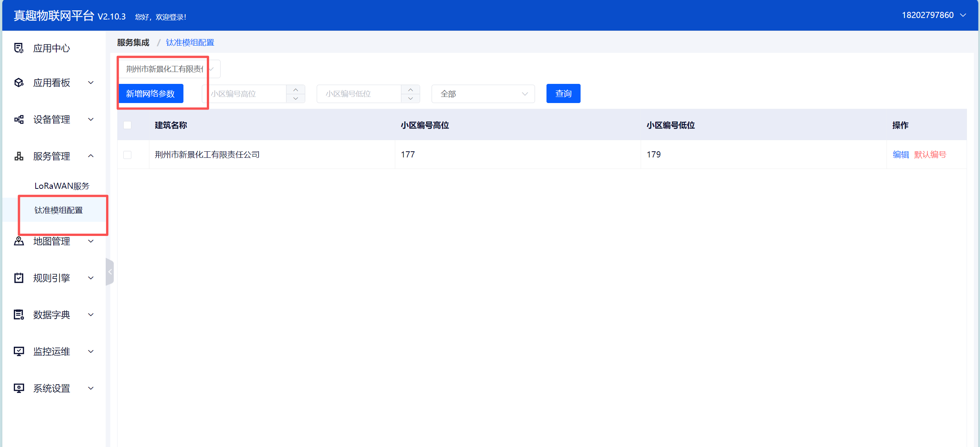Click the 小区编号低位 column header
The image size is (980, 447).
point(671,125)
